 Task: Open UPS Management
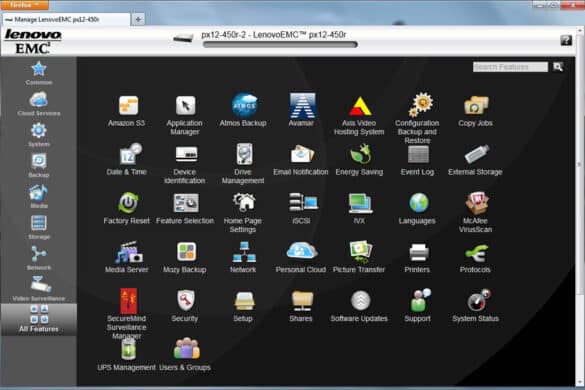(x=126, y=355)
